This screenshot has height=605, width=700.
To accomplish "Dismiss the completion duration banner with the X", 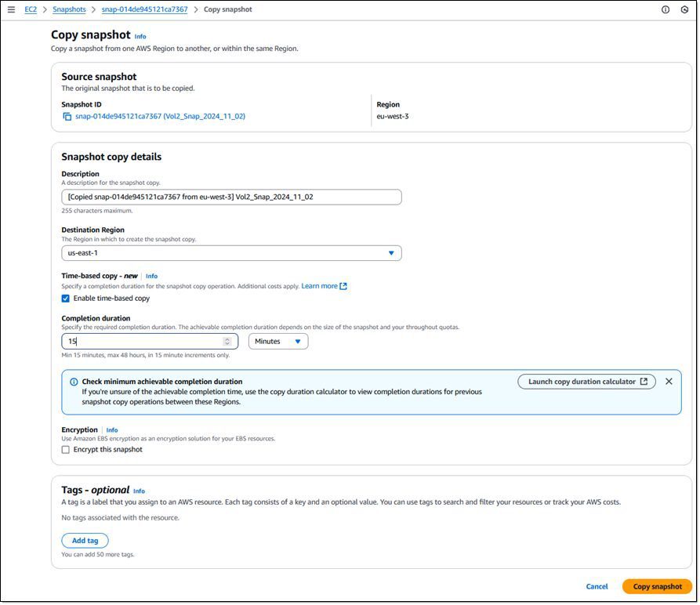I will (x=669, y=381).
